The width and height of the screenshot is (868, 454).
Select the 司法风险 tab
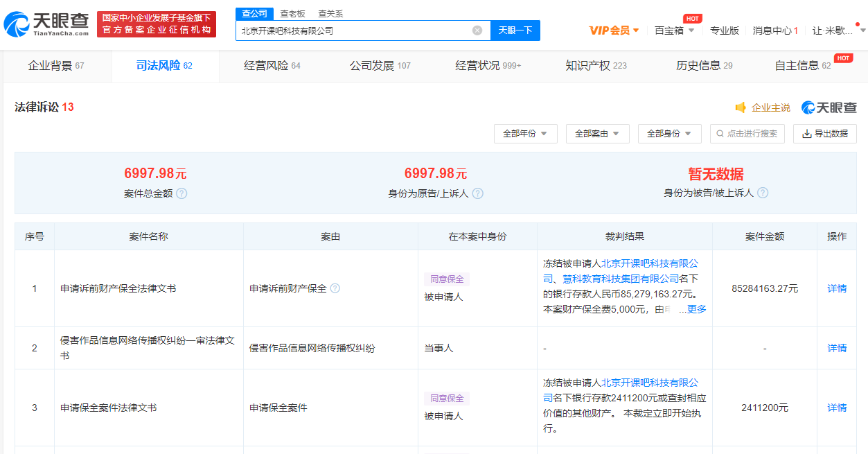point(164,66)
